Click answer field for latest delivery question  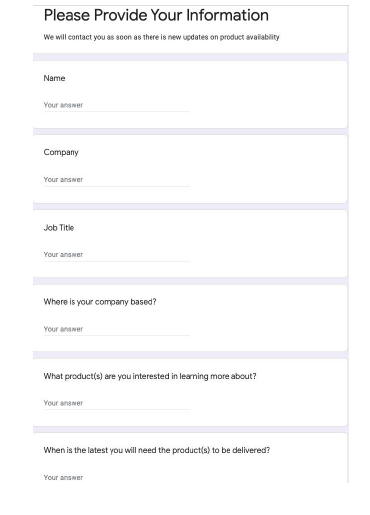click(x=117, y=477)
